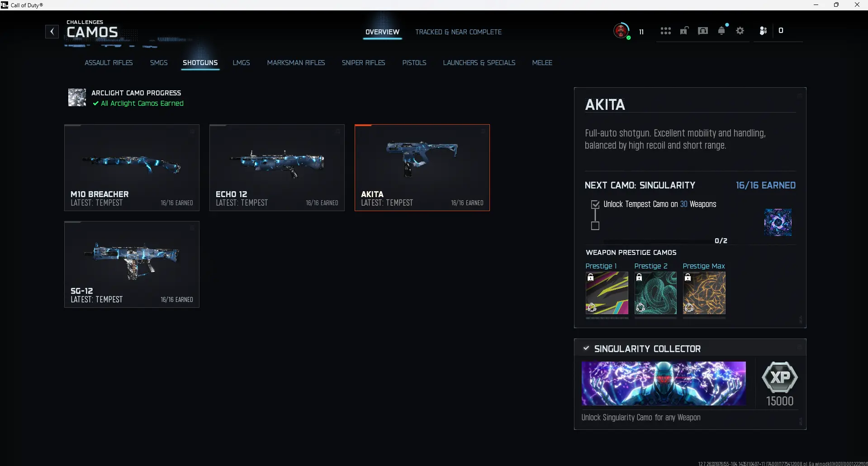
Task: Click the Akita title in details panel
Action: (605, 105)
